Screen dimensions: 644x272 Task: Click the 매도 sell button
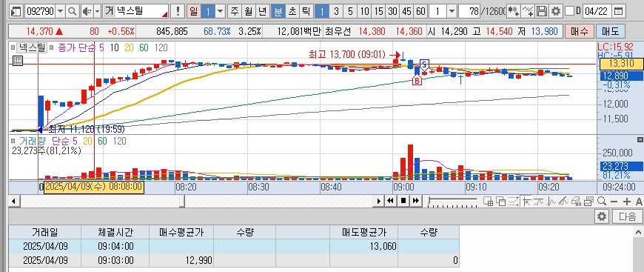(610, 31)
